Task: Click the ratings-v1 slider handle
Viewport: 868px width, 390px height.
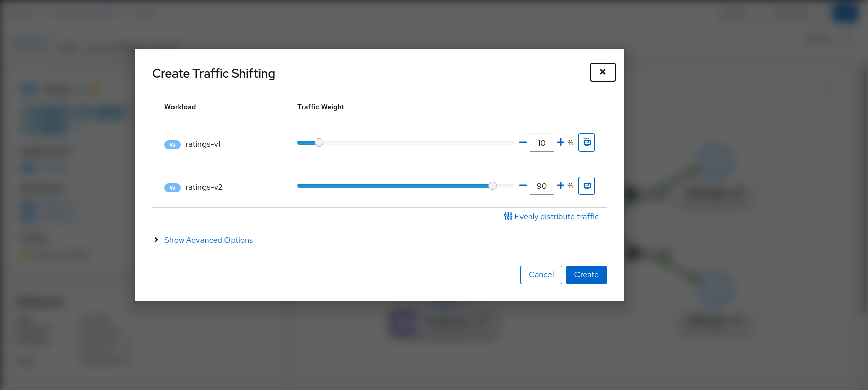Action: point(319,143)
